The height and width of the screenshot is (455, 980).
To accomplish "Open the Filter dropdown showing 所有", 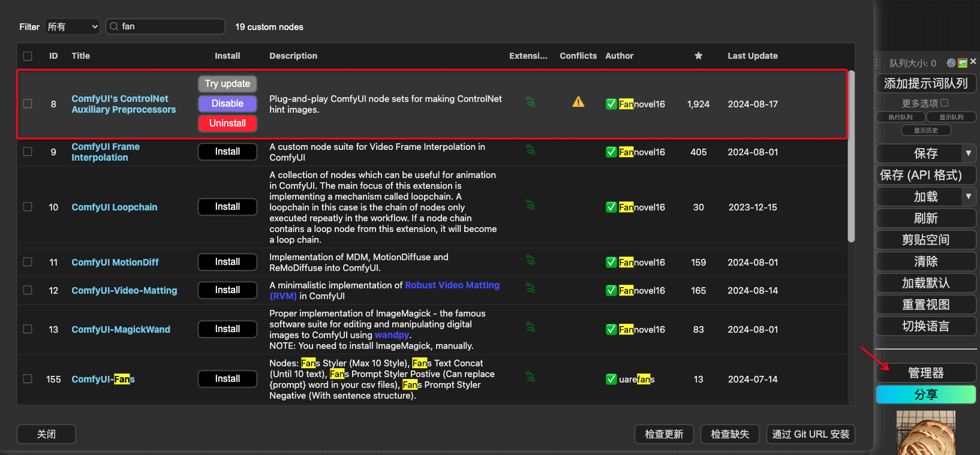I will tap(73, 26).
